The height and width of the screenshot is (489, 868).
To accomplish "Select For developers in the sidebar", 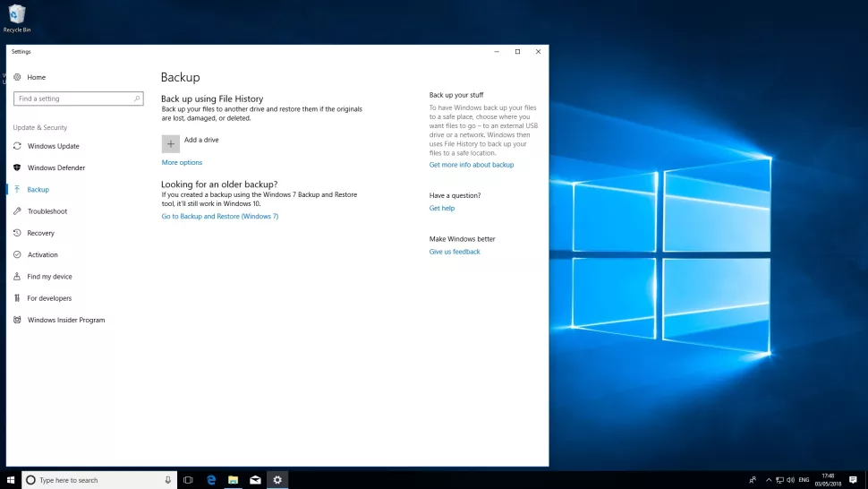I will (x=49, y=298).
